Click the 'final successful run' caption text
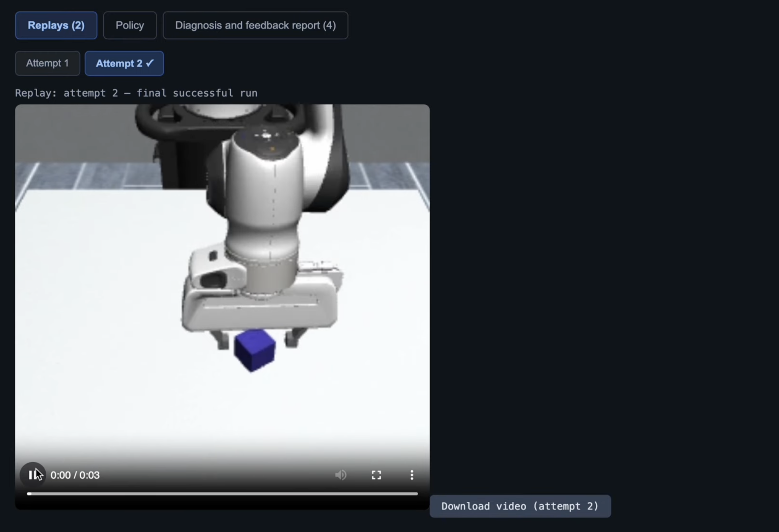 pos(197,93)
